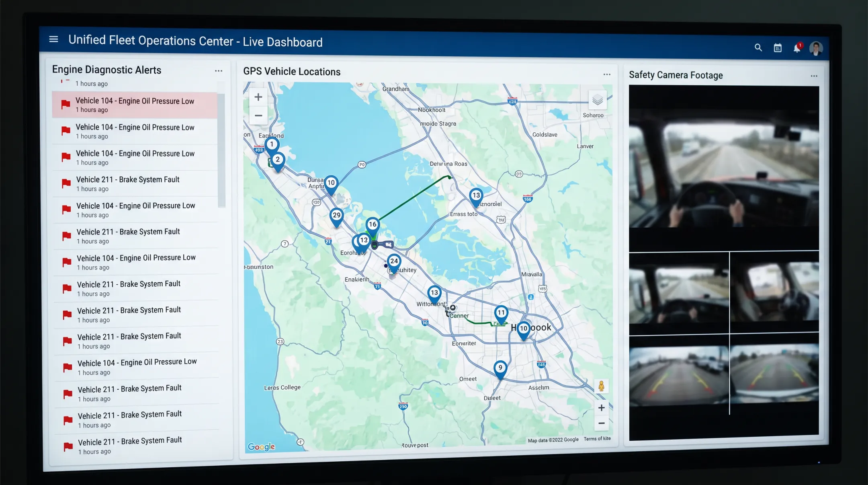Zoom out with bottom-right map minus
The image size is (868, 485).
pos(602,423)
